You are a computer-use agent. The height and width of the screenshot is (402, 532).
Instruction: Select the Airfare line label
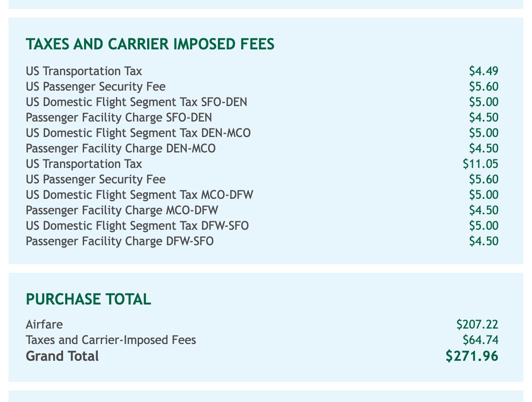coord(44,325)
